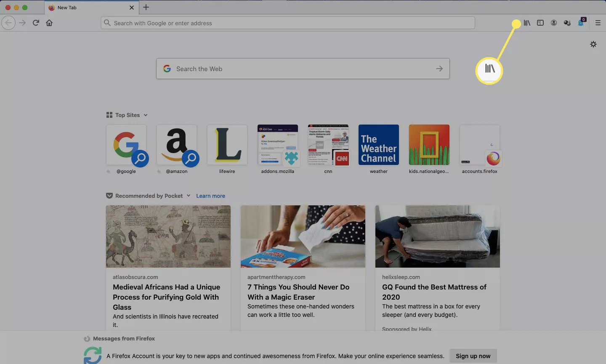
Task: Open a new tab with plus button
Action: point(146,7)
